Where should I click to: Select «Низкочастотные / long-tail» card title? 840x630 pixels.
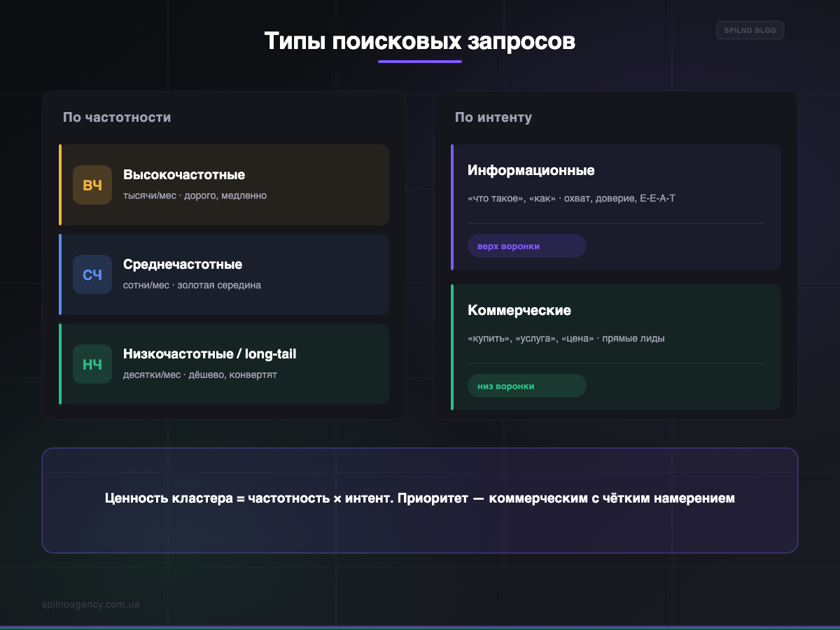pyautogui.click(x=210, y=354)
